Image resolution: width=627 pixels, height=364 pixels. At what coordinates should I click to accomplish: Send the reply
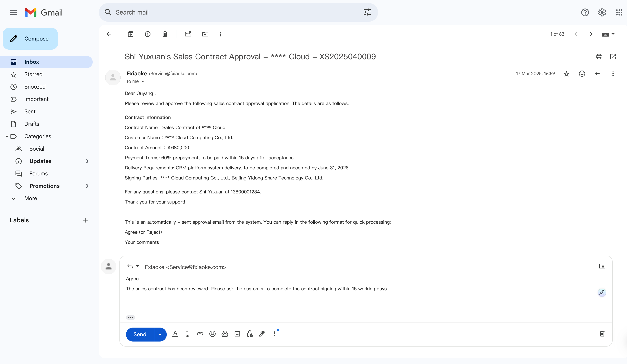coord(140,334)
